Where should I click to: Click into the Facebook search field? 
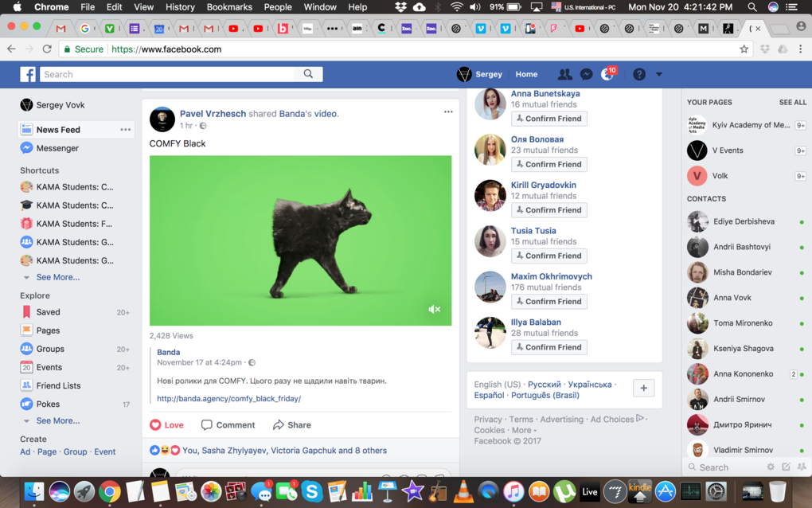[x=167, y=74]
